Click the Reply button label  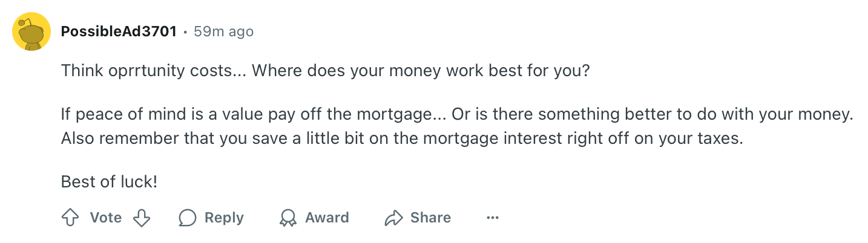tap(224, 218)
